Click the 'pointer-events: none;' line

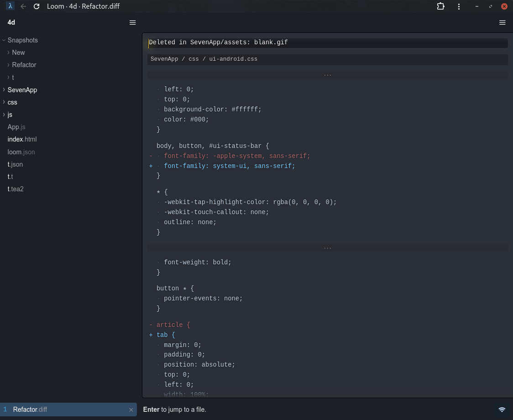click(203, 299)
